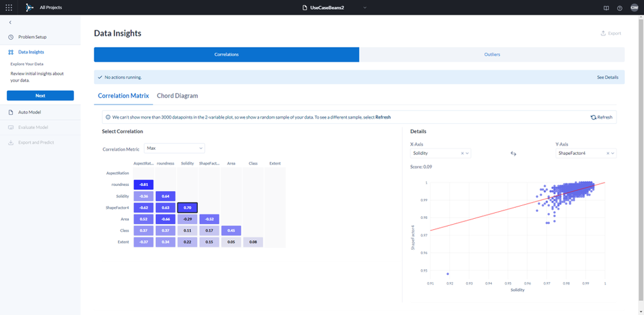Swap X and Y axes icon
The image size is (644, 315).
tap(513, 153)
